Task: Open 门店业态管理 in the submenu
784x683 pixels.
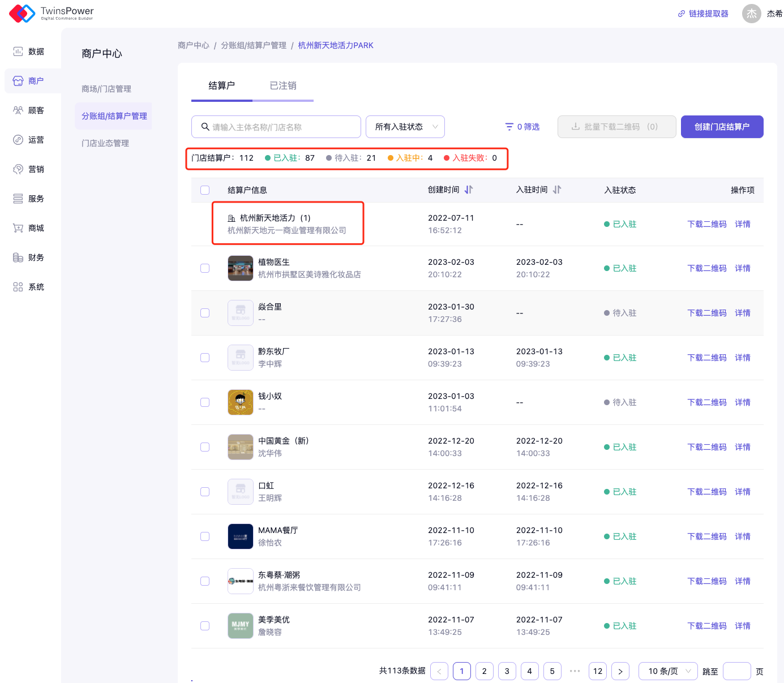Action: [105, 143]
